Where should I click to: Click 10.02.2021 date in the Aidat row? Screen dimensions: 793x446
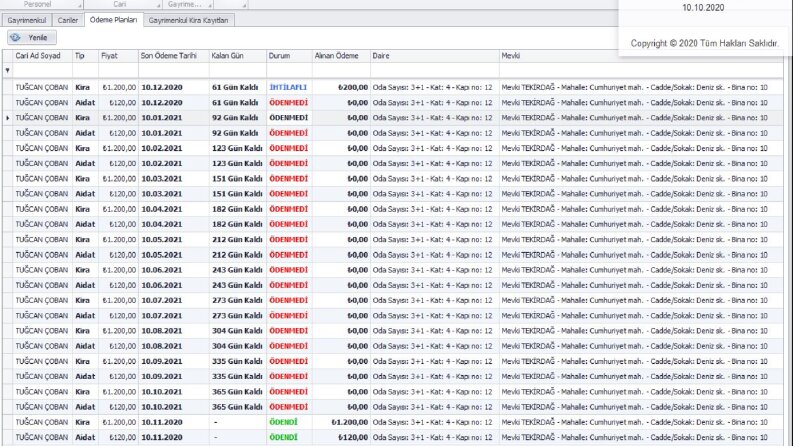pyautogui.click(x=162, y=163)
